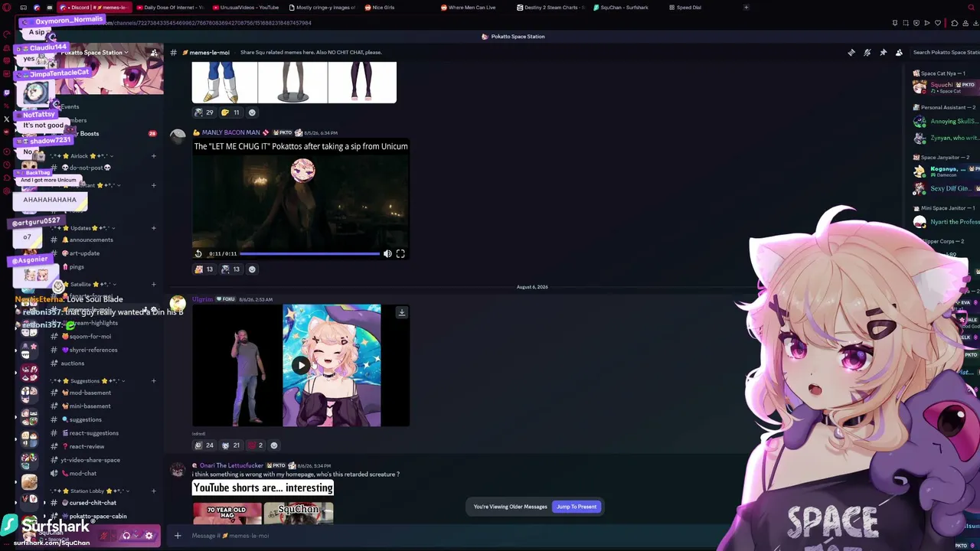This screenshot has width=980, height=551.
Task: Open Onari The Lettucfucker user profile name
Action: pos(232,465)
